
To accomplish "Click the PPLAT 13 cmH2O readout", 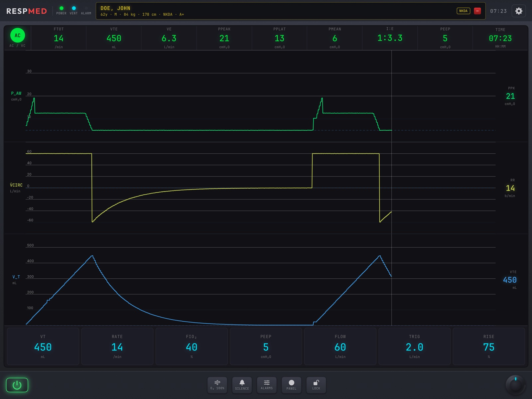I will (279, 38).
